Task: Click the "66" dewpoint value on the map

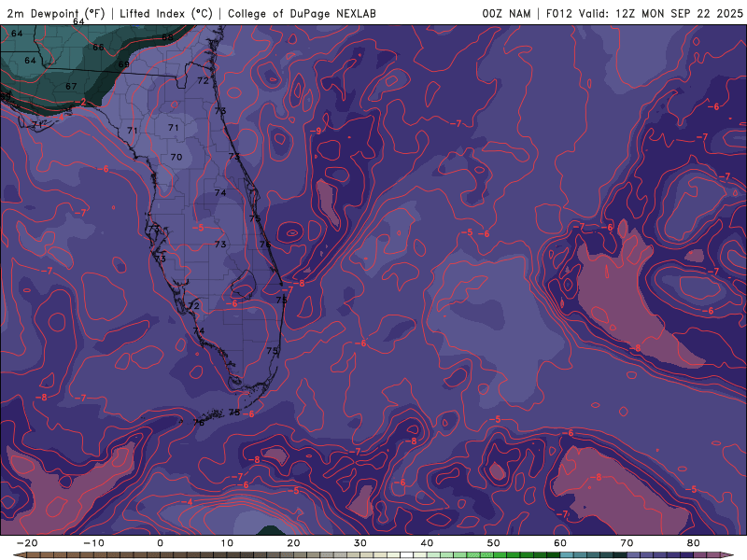Action: pos(98,48)
